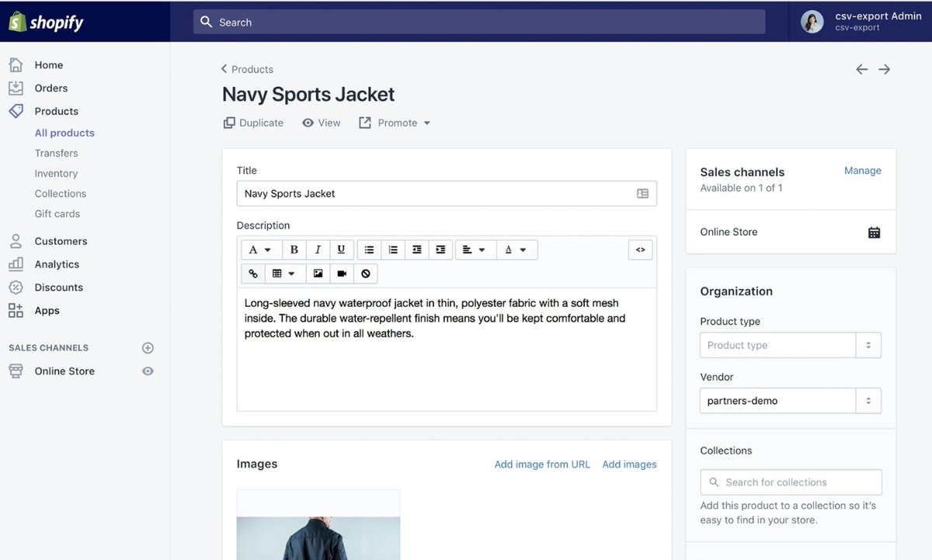View Online Store eye icon
This screenshot has height=560, width=932.
coord(148,371)
